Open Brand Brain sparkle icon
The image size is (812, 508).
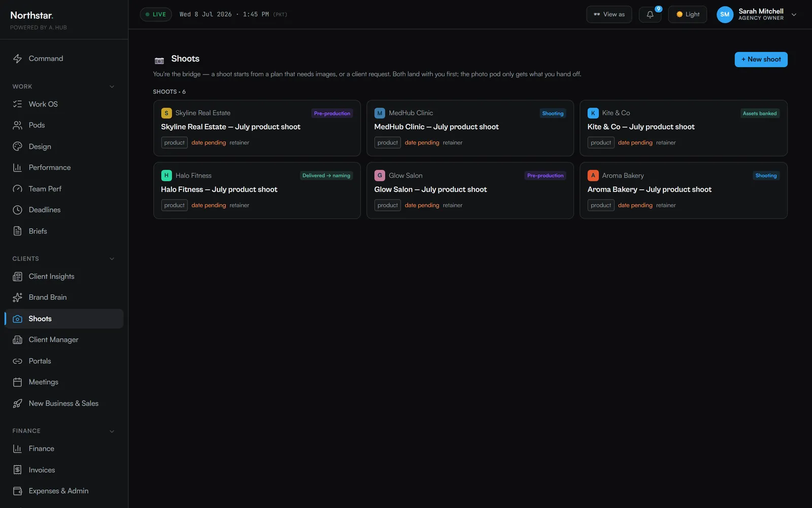(17, 297)
